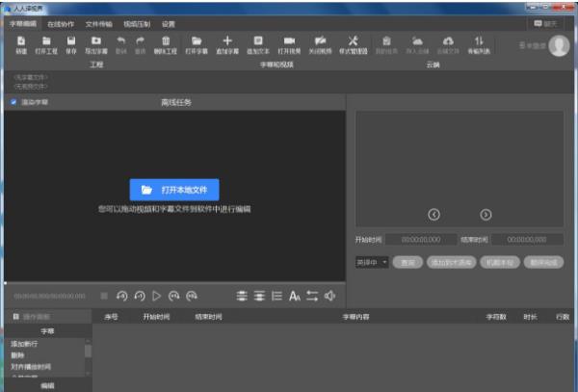
Task: Click the blue 打开本地文件 button
Action: [x=174, y=190]
